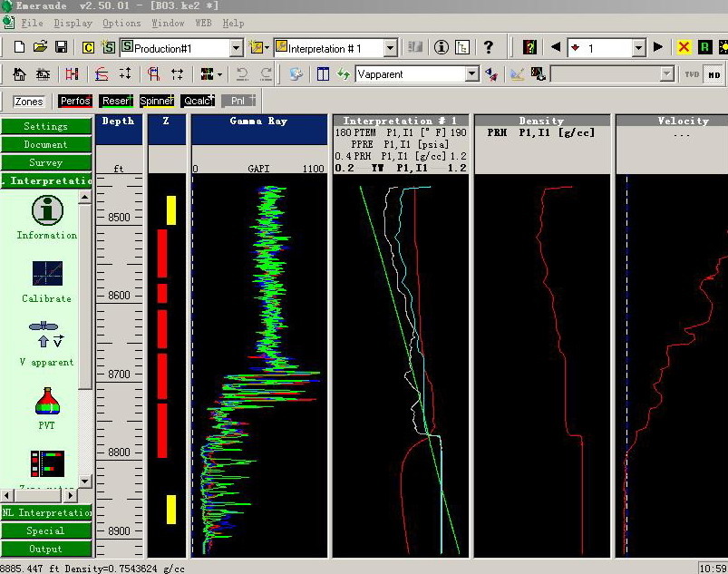Toggle the Spinner track display
The width and height of the screenshot is (728, 574).
click(x=156, y=101)
